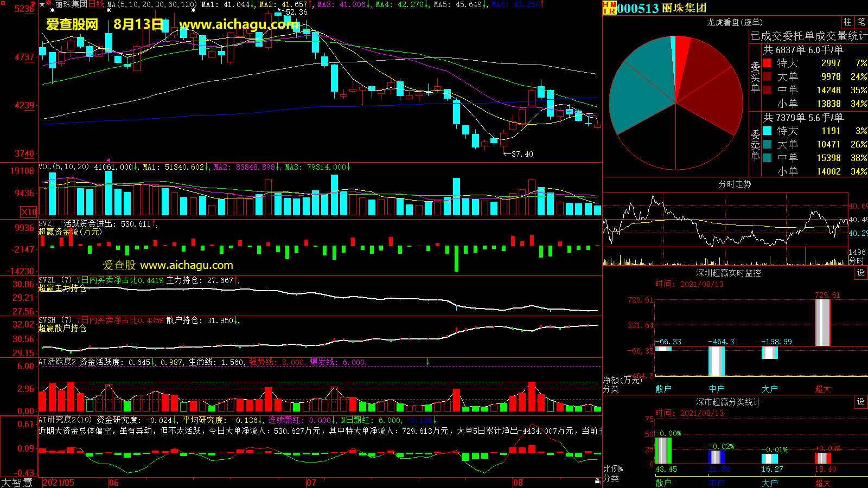Select the 分时走势 panel title
This screenshot has width=868, height=488.
point(735,184)
